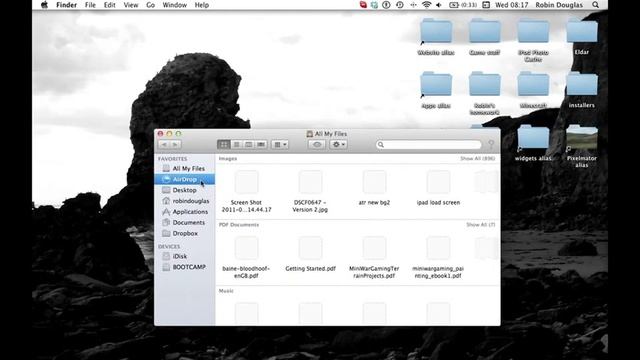Click the keychain lock icon in Finder toolbar
Screen dimensions: 640x360
click(491, 144)
